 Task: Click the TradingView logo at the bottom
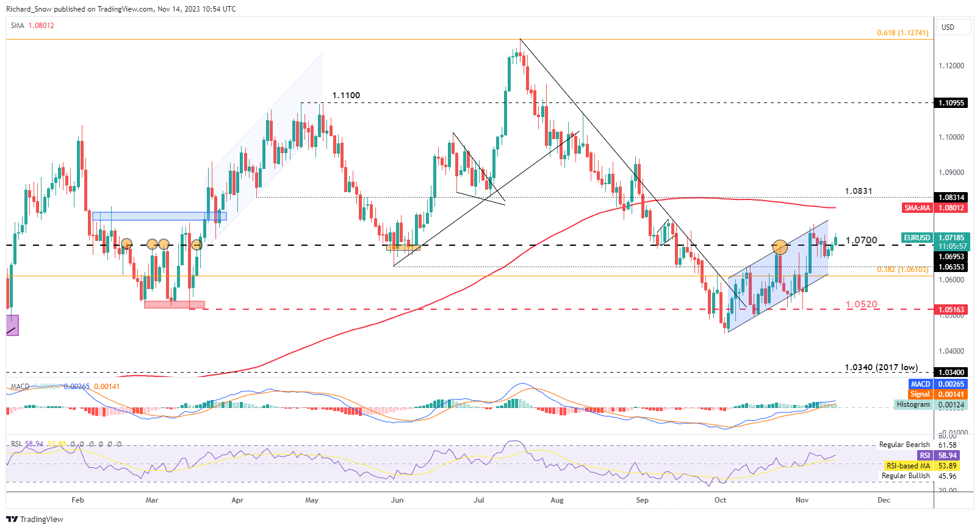[35, 519]
